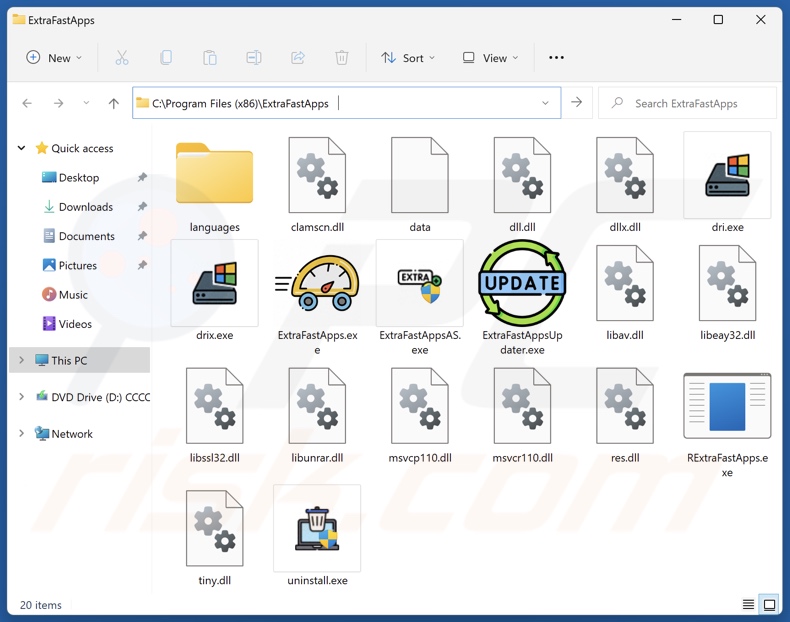Screen dimensions: 790x622
Task: Open Desktop in Quick access
Action: [x=70, y=178]
